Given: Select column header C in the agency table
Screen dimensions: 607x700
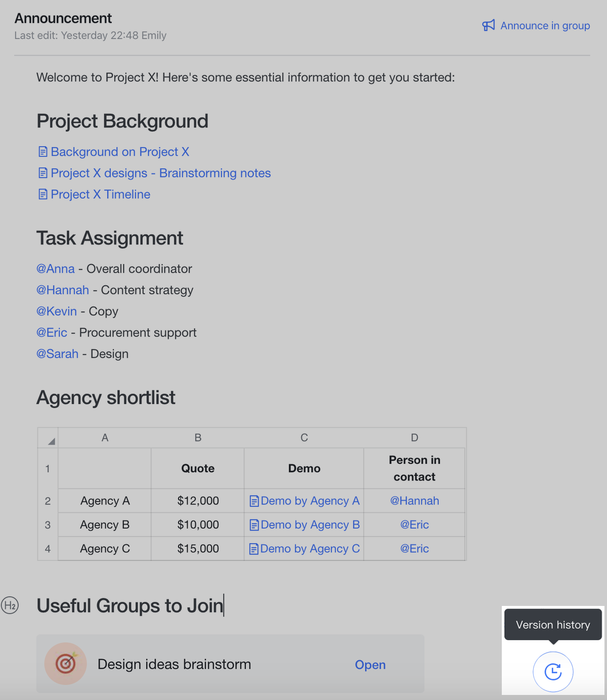Looking at the screenshot, I should coord(304,438).
